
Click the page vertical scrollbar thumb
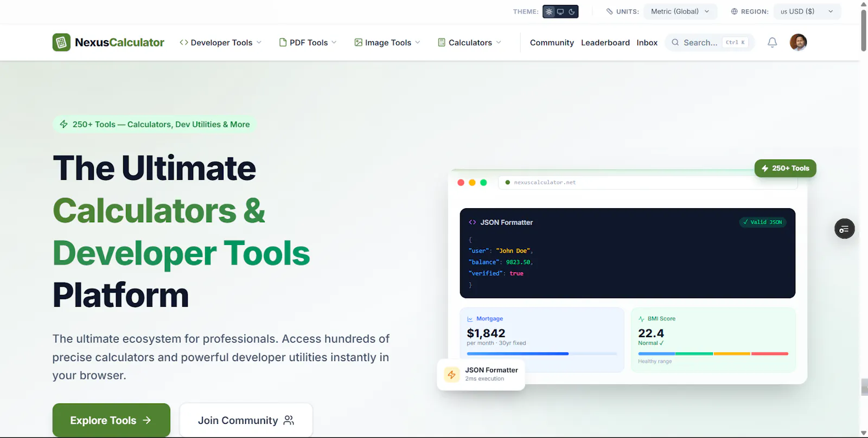(864, 30)
